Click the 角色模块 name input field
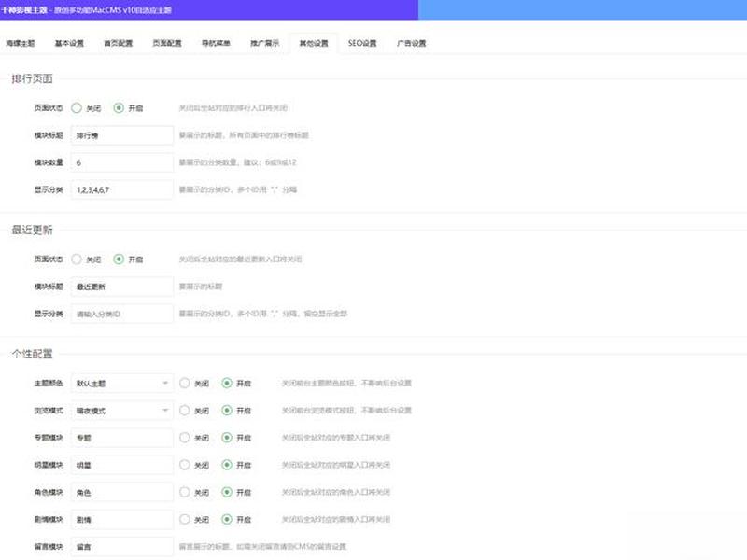 122,493
